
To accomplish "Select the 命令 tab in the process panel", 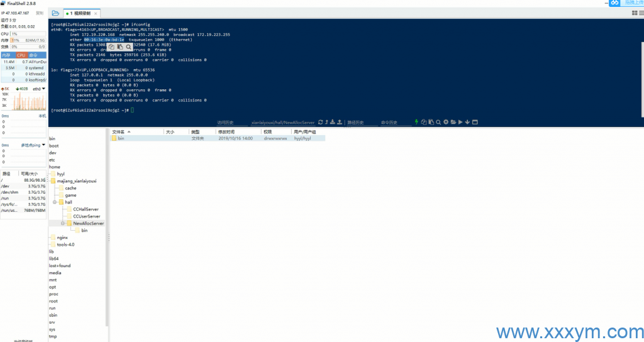I will click(34, 55).
